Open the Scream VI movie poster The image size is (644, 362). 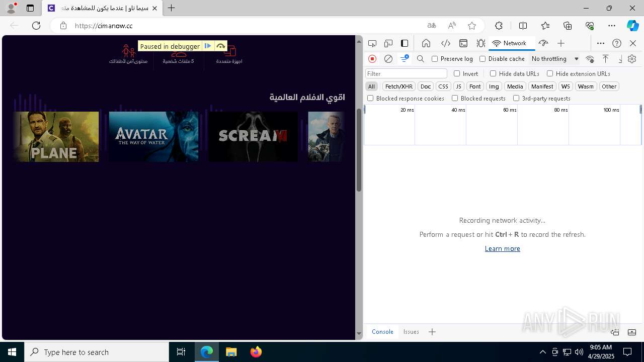tap(253, 137)
